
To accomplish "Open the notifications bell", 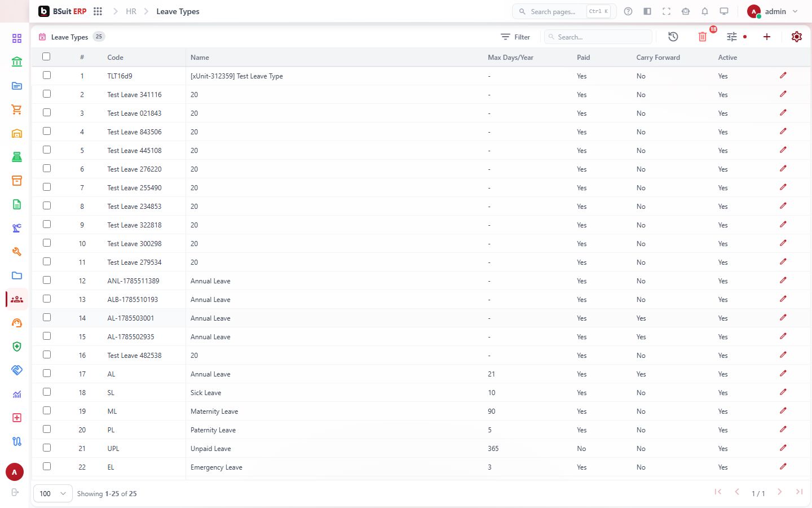I will pyautogui.click(x=705, y=11).
